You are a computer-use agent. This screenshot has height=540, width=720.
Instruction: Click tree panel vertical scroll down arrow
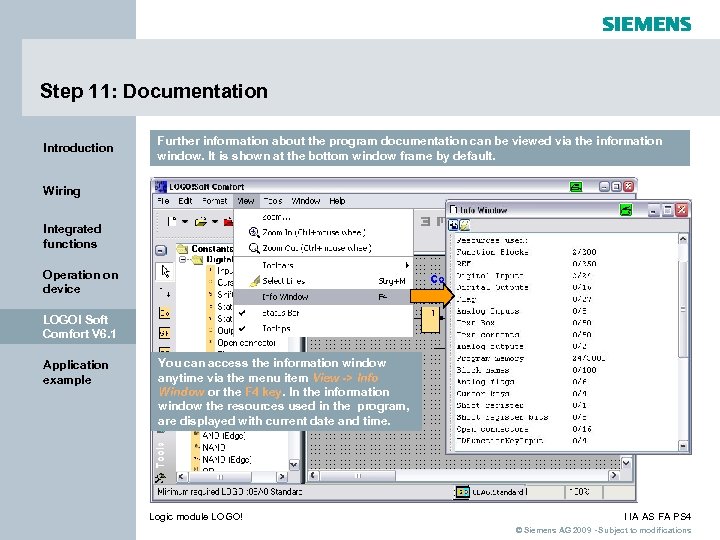tap(294, 464)
